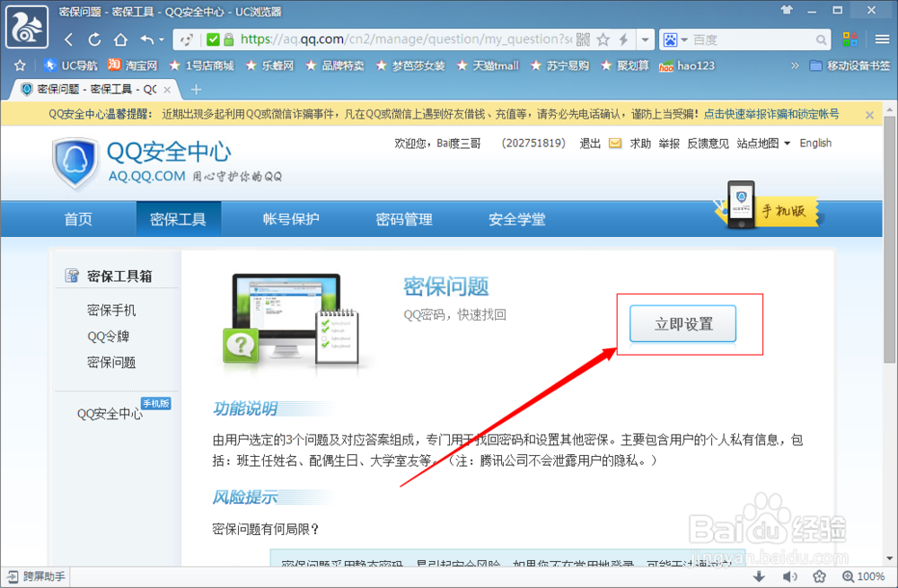This screenshot has height=588, width=898.
Task: Open the UC导航 bookmark
Action: (71, 66)
